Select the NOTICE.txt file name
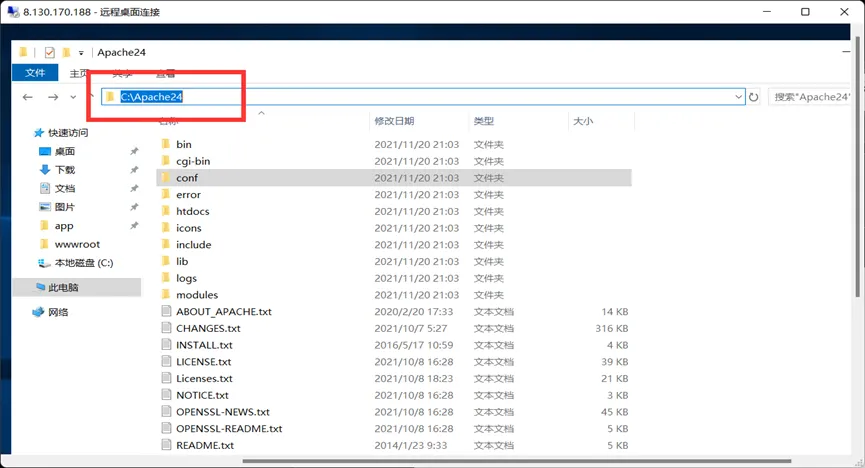 (202, 395)
